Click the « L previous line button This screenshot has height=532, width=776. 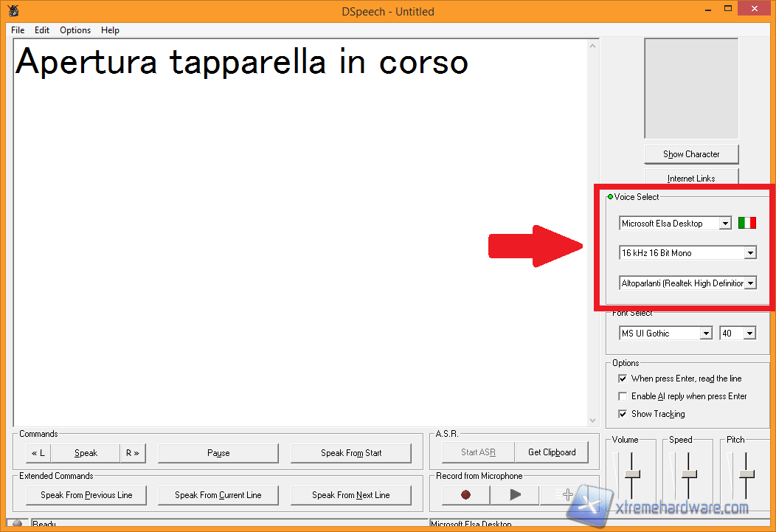pyautogui.click(x=38, y=453)
